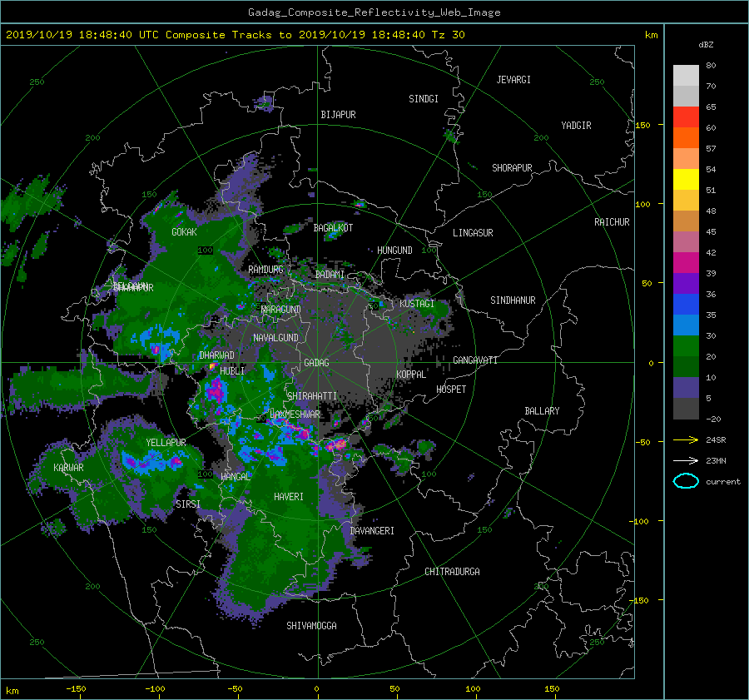Click the JEVARGI city label
Screen dimensions: 749x700
tap(513, 80)
